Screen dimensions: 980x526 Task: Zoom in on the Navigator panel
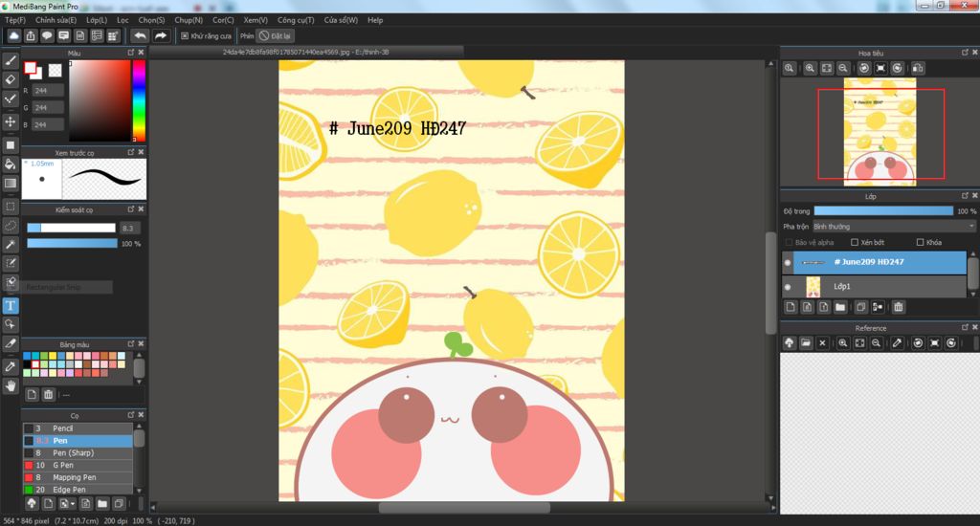(x=810, y=68)
